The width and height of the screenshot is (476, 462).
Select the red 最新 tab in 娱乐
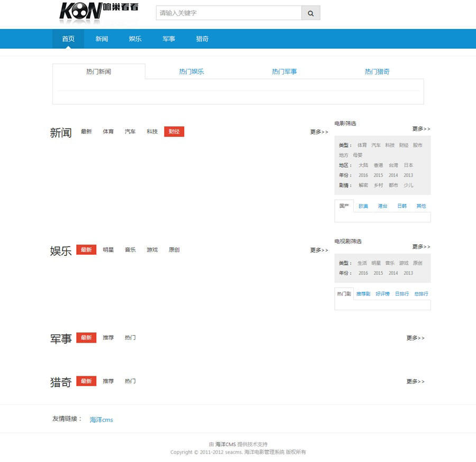(x=86, y=250)
